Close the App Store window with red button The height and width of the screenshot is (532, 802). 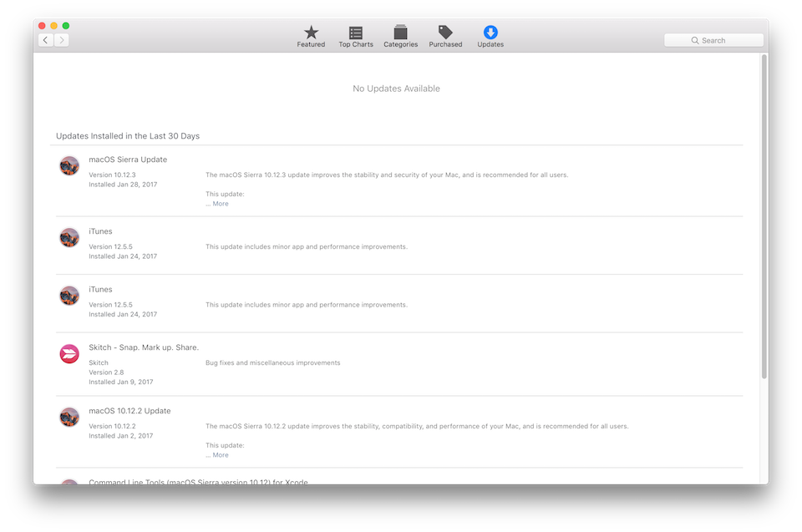[x=42, y=26]
